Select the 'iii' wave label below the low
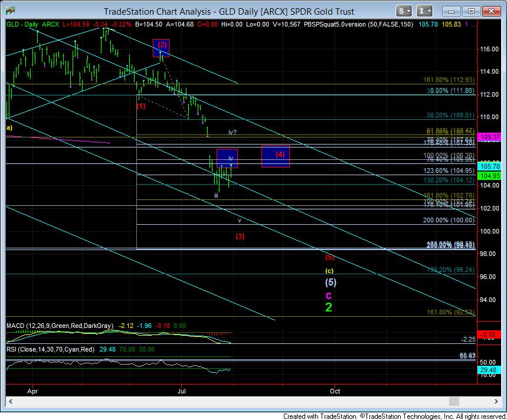This screenshot has width=507, height=420. [x=216, y=195]
